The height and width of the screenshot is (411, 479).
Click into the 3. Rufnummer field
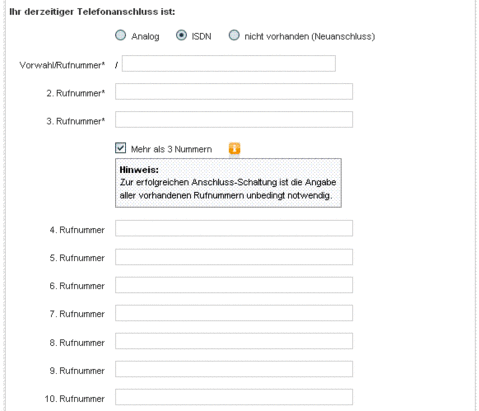click(234, 120)
